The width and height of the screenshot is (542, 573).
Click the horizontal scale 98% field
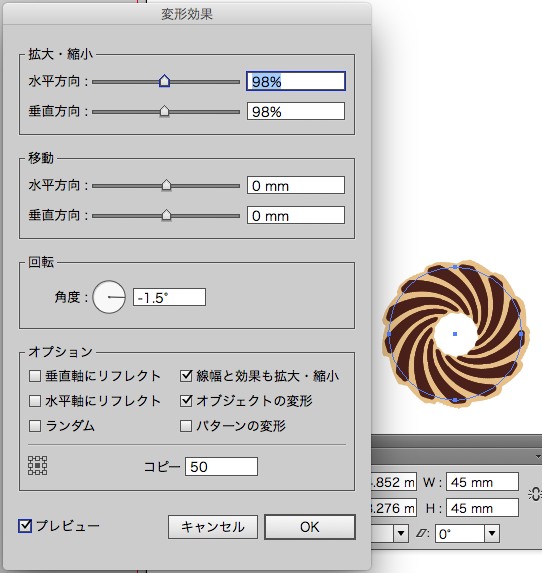(296, 81)
